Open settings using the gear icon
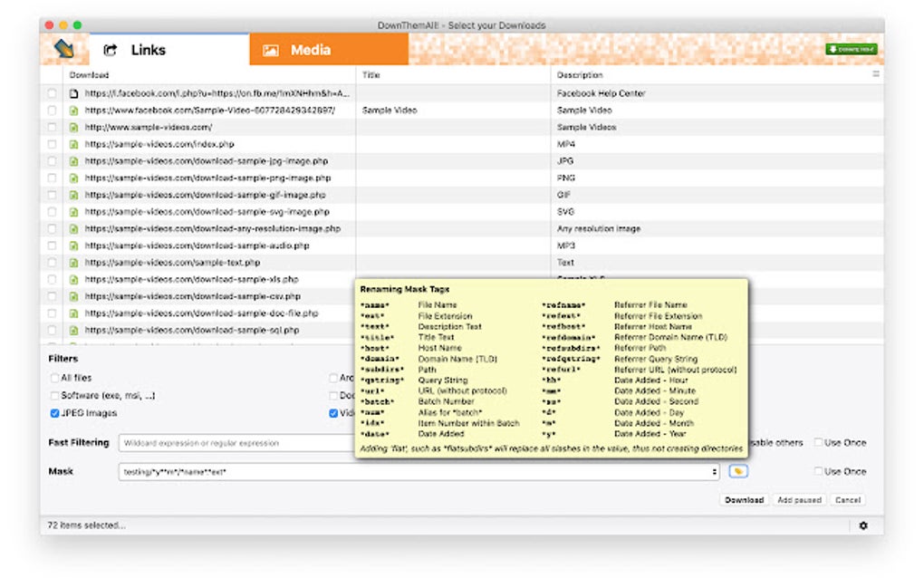The image size is (924, 578). point(863,525)
